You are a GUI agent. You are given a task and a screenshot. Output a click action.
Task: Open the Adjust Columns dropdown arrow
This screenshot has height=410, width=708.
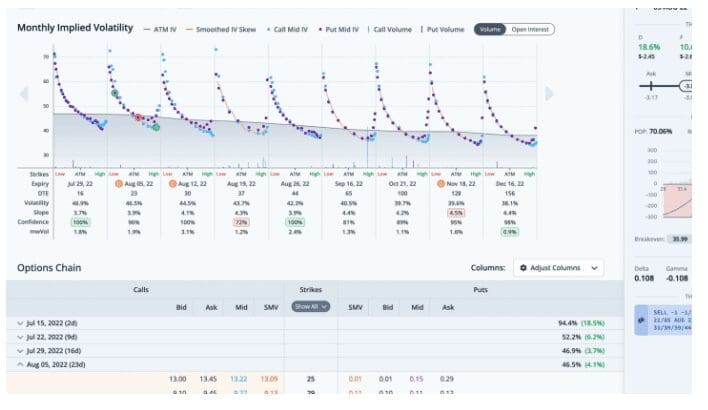[596, 268]
